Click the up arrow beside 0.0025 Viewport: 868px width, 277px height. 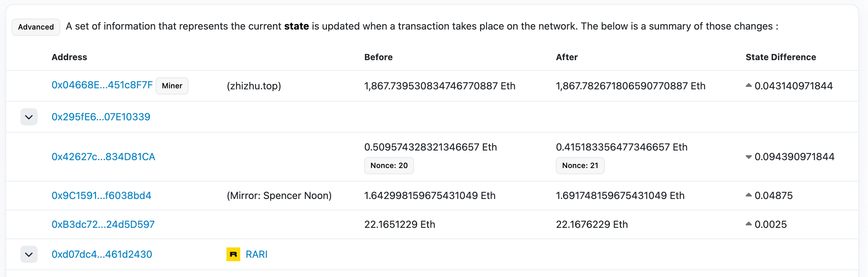point(748,224)
